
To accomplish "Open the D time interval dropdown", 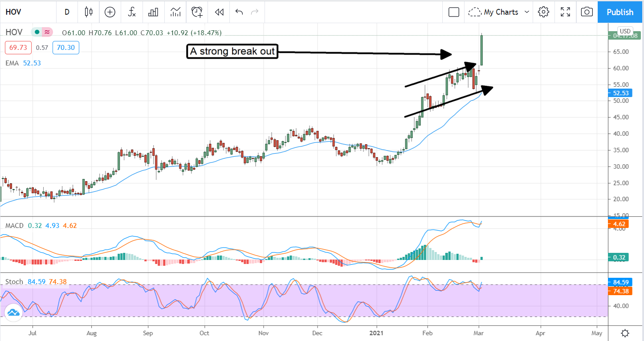I will click(67, 12).
